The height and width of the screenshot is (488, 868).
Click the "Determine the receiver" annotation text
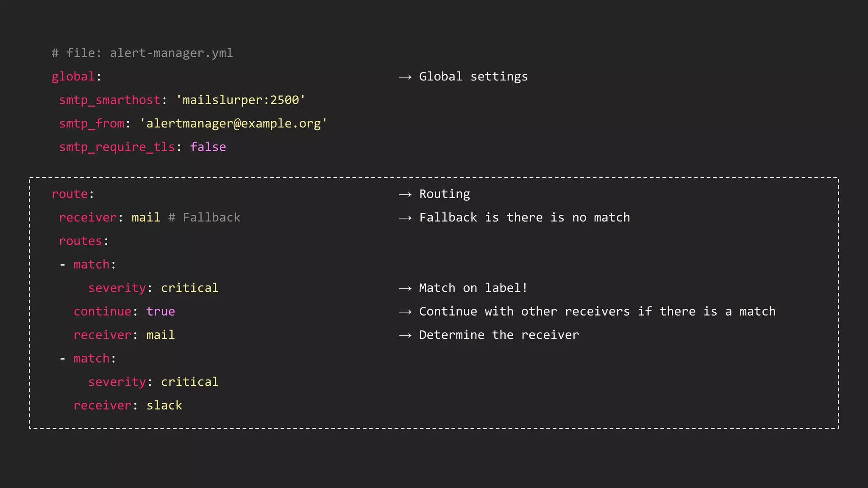coord(498,335)
